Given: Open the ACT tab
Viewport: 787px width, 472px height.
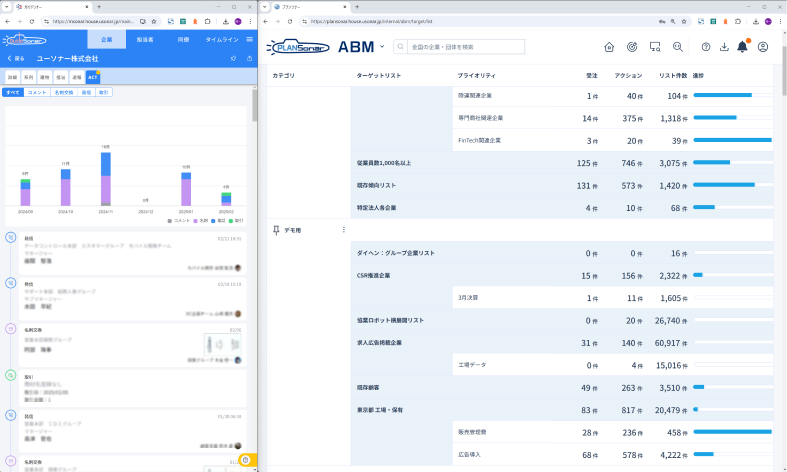Looking at the screenshot, I should (x=92, y=76).
